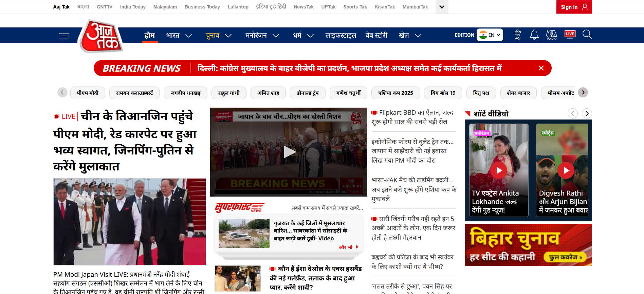The image size is (644, 294).
Task: Open flooded cars Gujarat thumbnail
Action: click(244, 234)
